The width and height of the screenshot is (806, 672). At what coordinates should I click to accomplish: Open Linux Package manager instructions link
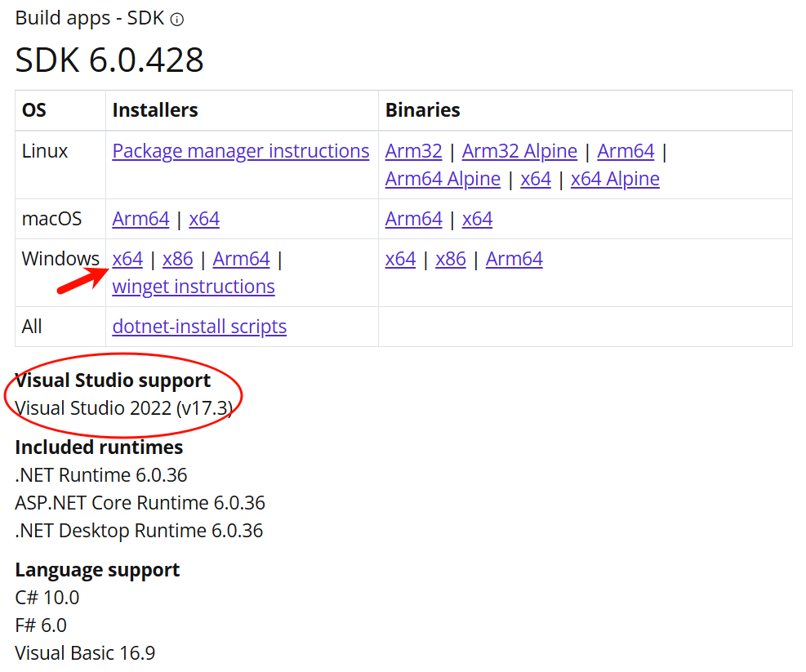241,151
